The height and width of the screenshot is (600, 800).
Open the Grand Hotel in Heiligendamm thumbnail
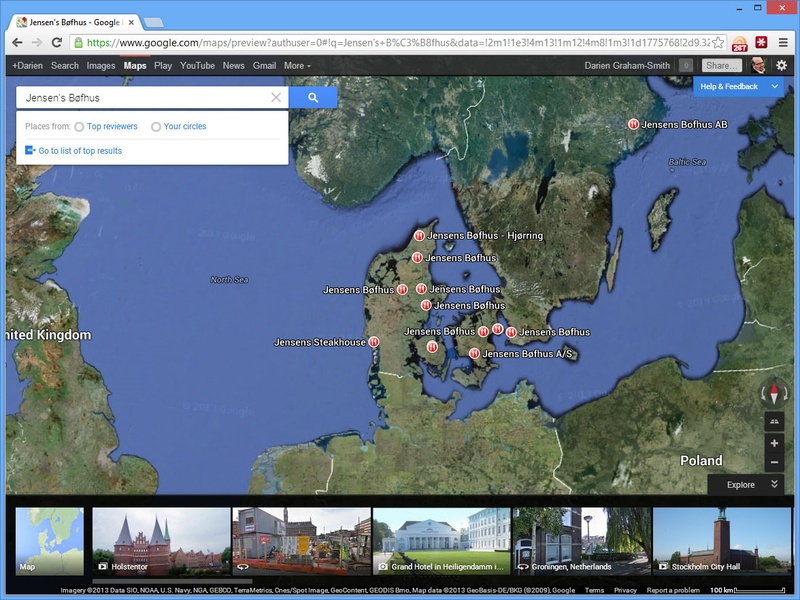[x=442, y=541]
